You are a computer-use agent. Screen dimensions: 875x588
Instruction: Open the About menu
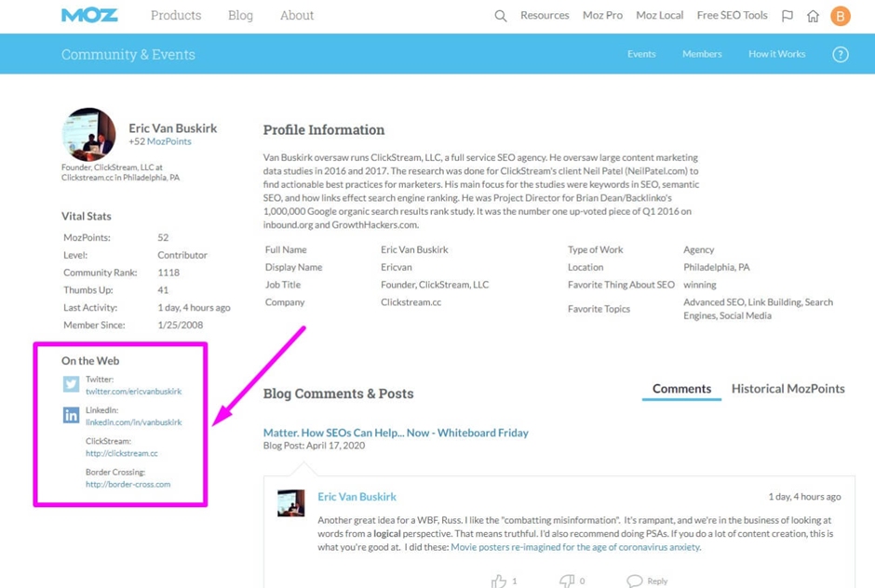297,16
